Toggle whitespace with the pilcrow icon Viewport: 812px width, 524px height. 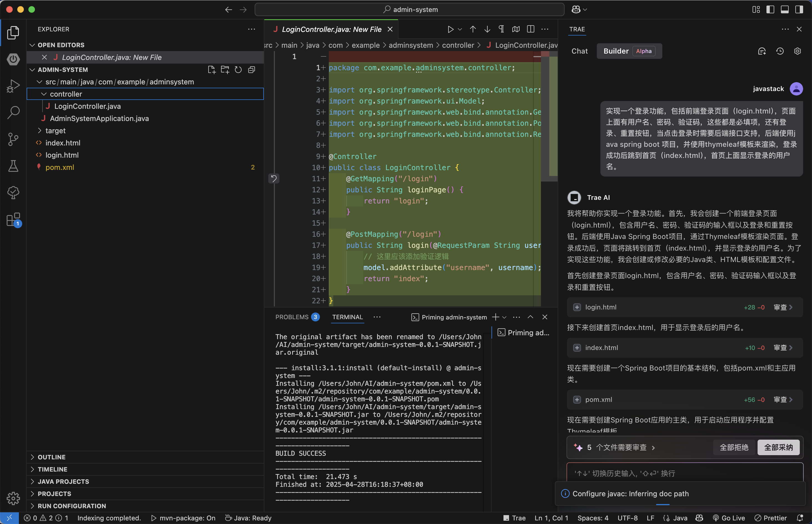point(501,29)
